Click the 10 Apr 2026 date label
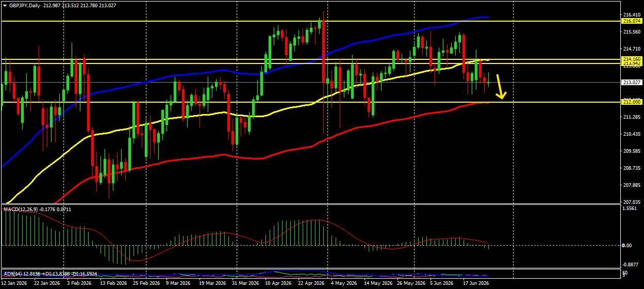This screenshot has width=644, height=289. click(278, 283)
